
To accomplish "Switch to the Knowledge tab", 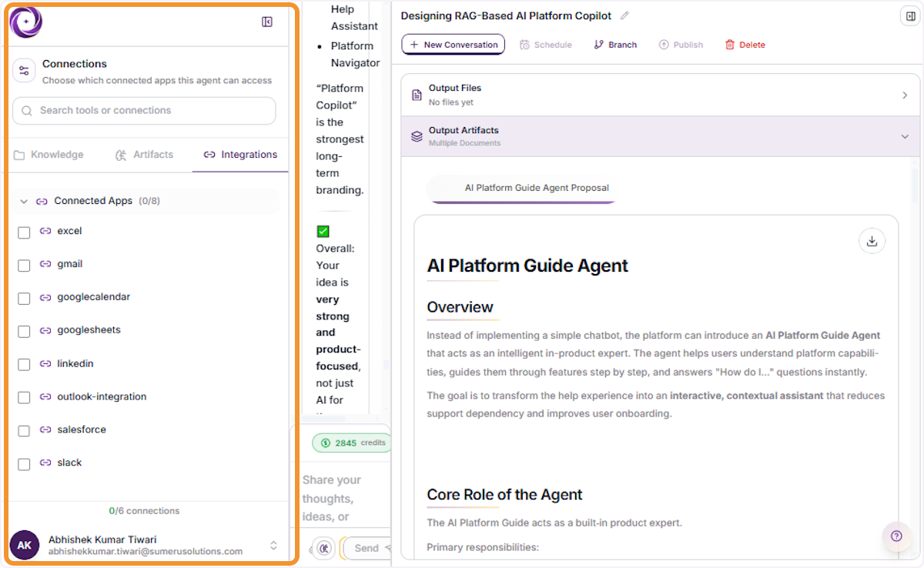I will pos(49,155).
